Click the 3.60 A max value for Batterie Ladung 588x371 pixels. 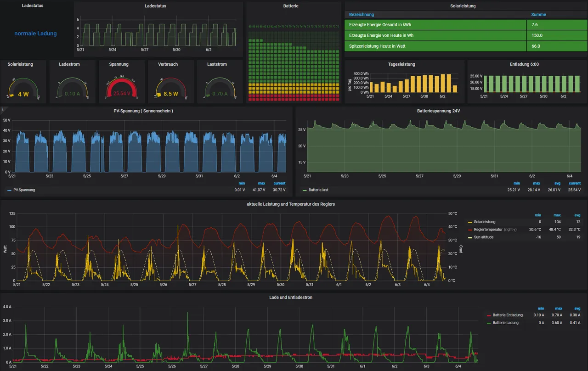[556, 323]
